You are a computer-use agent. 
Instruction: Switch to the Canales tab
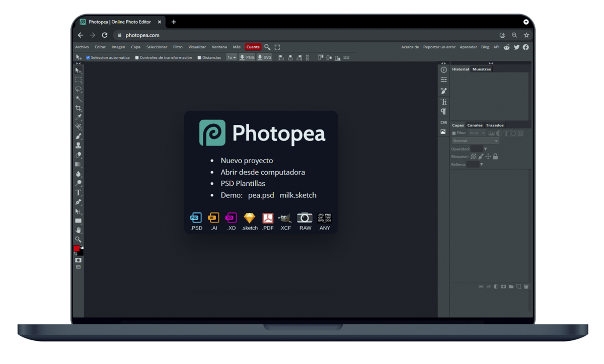(x=475, y=125)
